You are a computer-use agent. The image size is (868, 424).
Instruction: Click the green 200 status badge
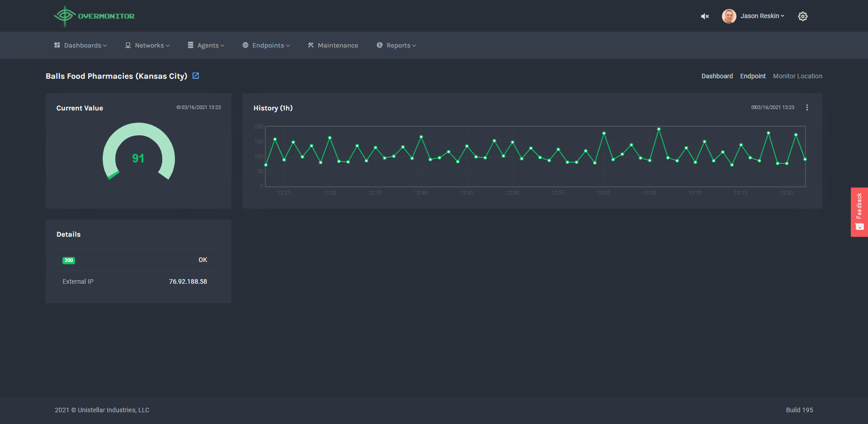69,260
